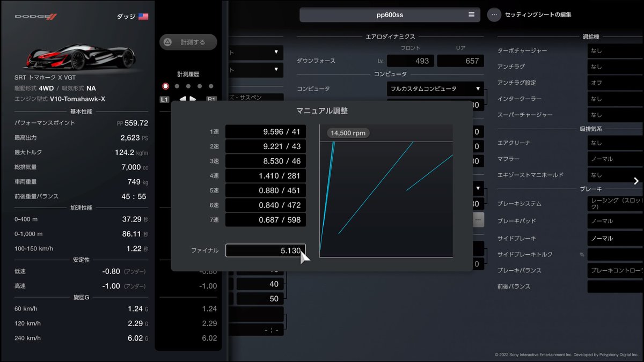Click the next measurement history right arrow

point(193,99)
